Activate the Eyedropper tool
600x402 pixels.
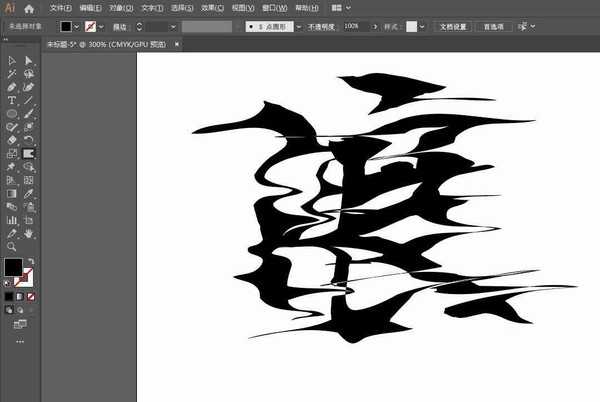pyautogui.click(x=29, y=193)
